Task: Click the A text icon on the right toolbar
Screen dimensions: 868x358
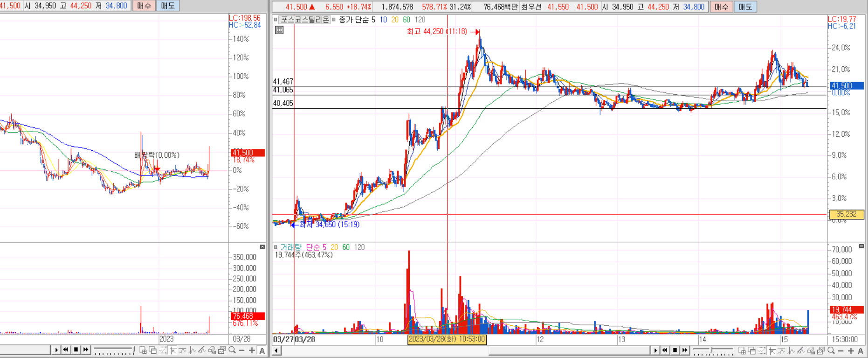Action: pos(861,351)
